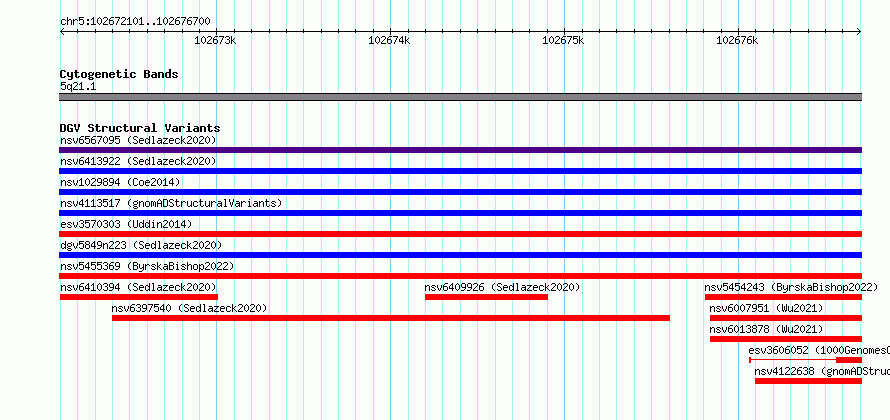Click the 102673k ruler tick label
This screenshot has height=420, width=890.
[215, 40]
